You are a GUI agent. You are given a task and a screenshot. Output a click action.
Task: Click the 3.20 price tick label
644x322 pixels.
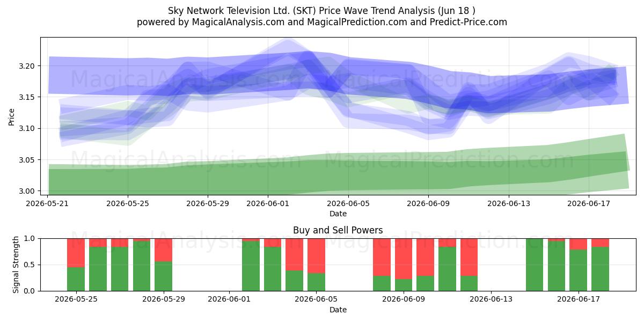pos(27,66)
